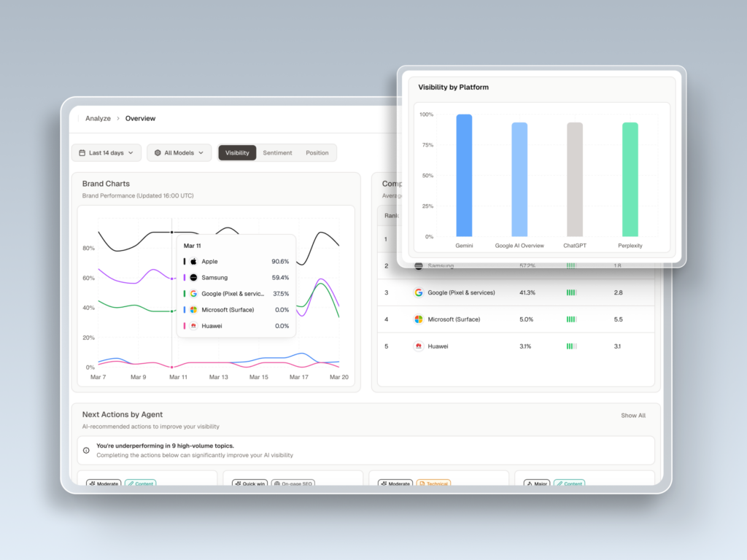
Task: Open the All Models filter dropdown
Action: [179, 153]
